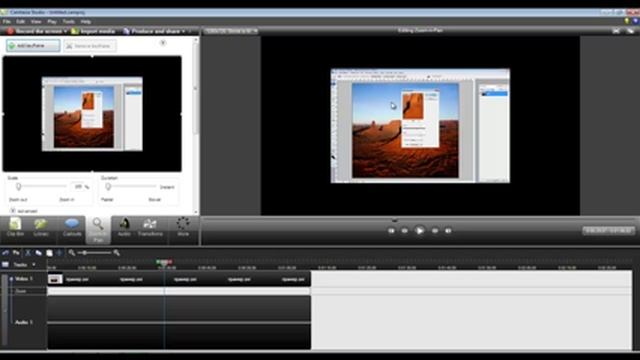Expand Record the screen dropdown arrow

click(x=65, y=31)
